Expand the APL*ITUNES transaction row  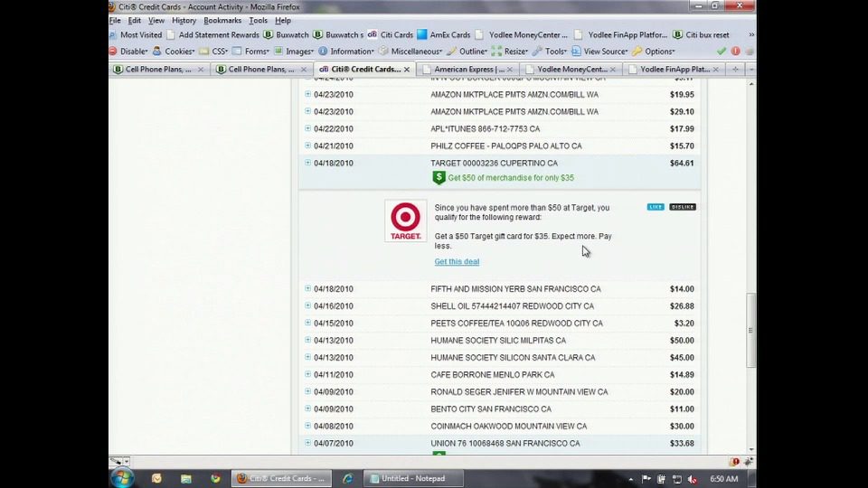pos(307,128)
